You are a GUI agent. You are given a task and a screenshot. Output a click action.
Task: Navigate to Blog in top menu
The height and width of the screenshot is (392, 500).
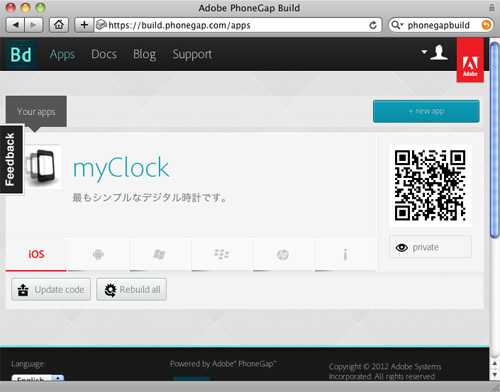[x=144, y=54]
